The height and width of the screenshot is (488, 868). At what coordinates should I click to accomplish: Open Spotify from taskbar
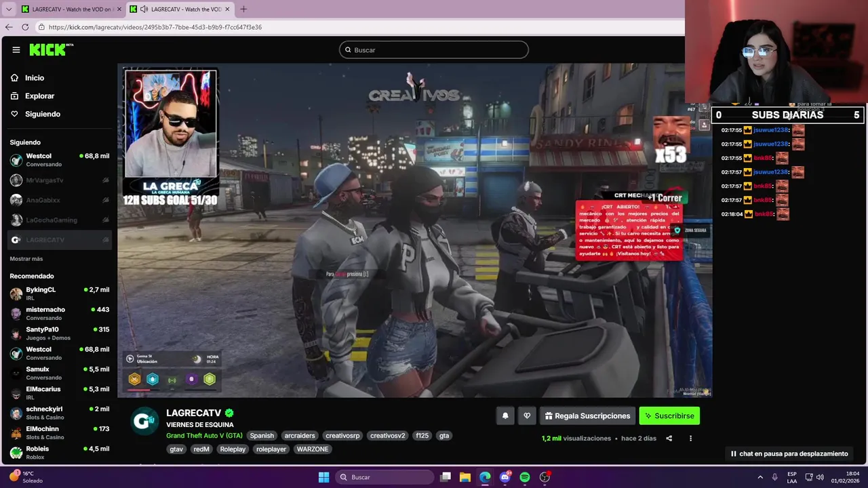(x=525, y=477)
